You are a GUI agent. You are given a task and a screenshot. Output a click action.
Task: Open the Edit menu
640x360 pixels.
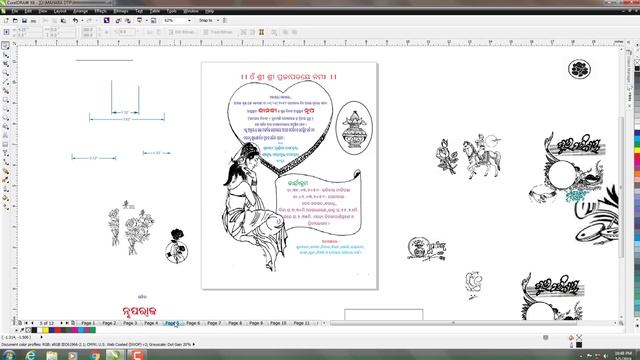[28, 11]
